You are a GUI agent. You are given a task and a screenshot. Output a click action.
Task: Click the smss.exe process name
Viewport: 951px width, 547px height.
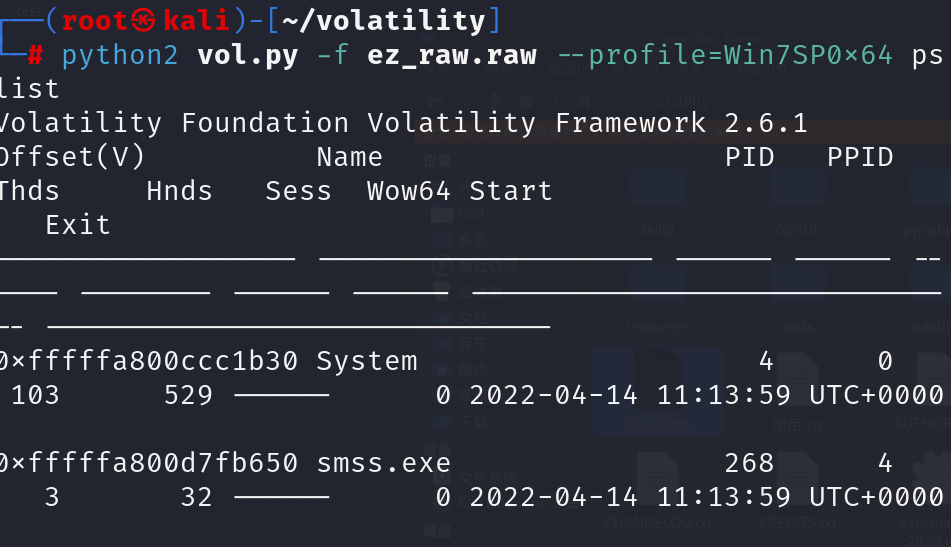point(383,463)
